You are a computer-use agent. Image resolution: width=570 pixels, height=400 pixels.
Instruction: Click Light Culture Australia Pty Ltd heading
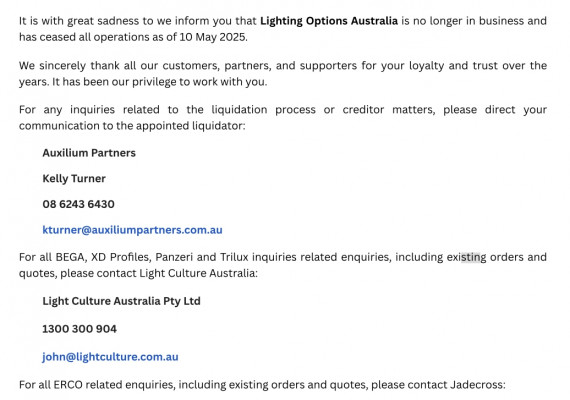click(121, 301)
